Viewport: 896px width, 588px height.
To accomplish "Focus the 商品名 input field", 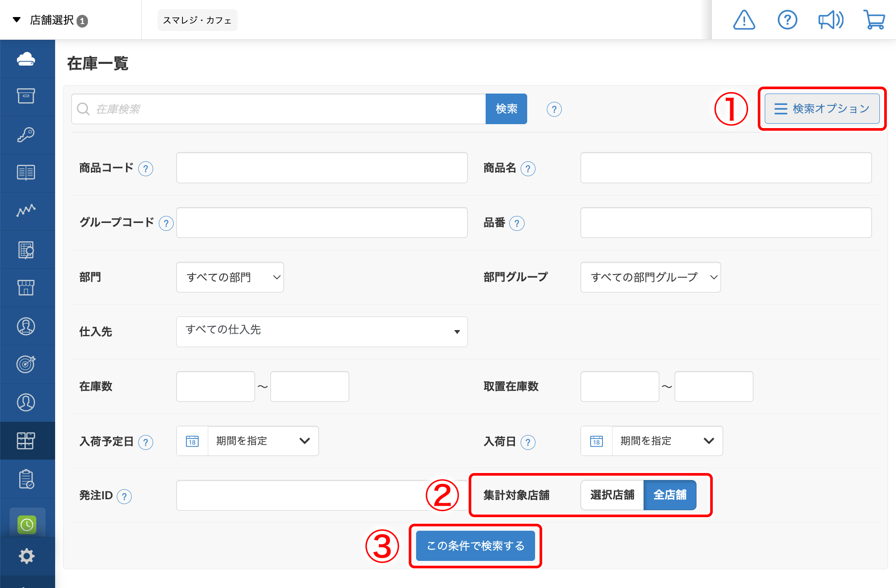I will [726, 168].
